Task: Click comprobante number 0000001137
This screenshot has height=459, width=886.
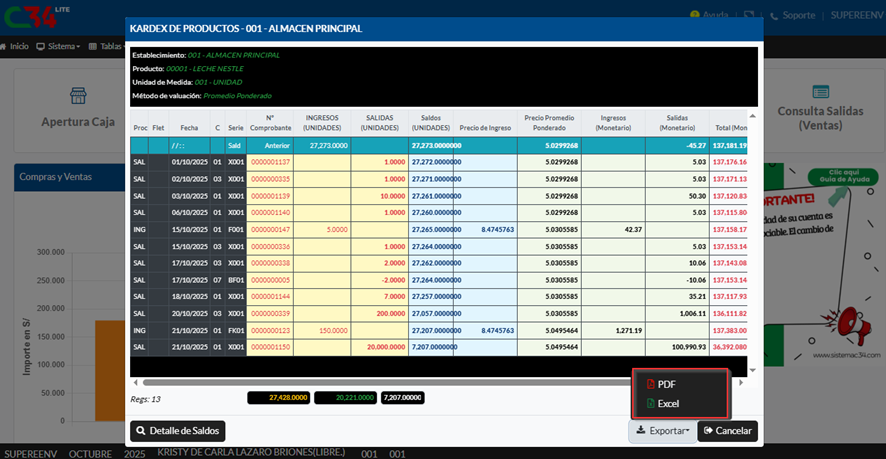Action: [270, 162]
